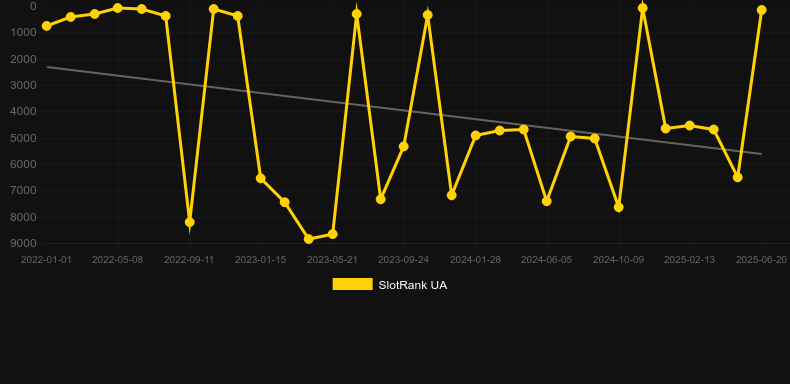Click the y-axis value 4000

coord(23,111)
